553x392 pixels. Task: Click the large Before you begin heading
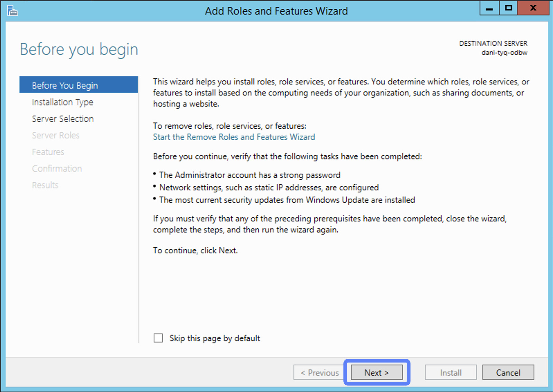click(x=79, y=49)
